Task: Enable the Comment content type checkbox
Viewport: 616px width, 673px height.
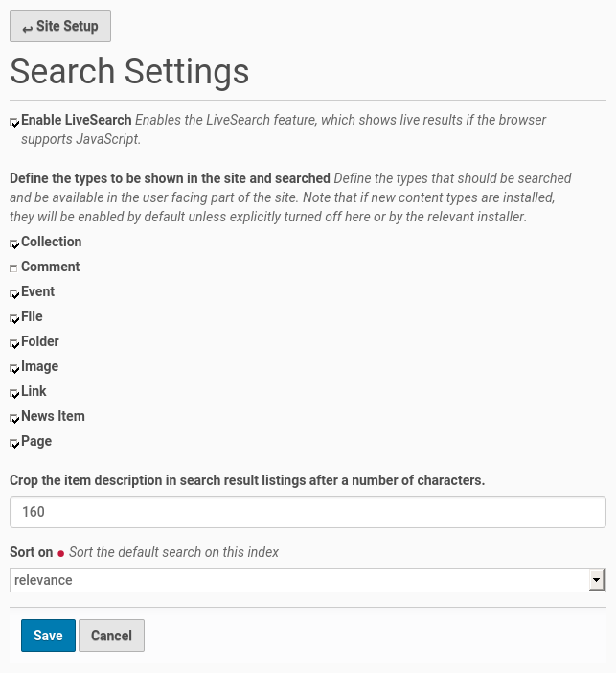Action: (14, 268)
